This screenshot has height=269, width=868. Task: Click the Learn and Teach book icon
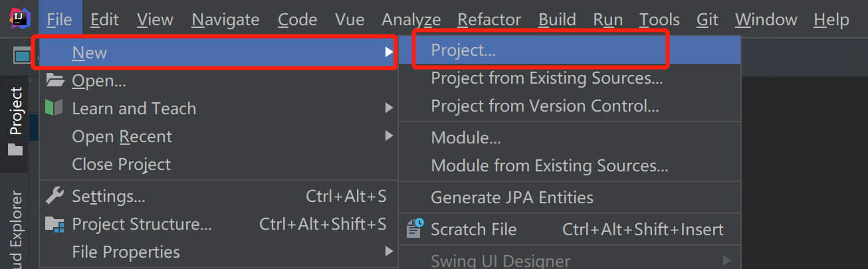point(54,108)
